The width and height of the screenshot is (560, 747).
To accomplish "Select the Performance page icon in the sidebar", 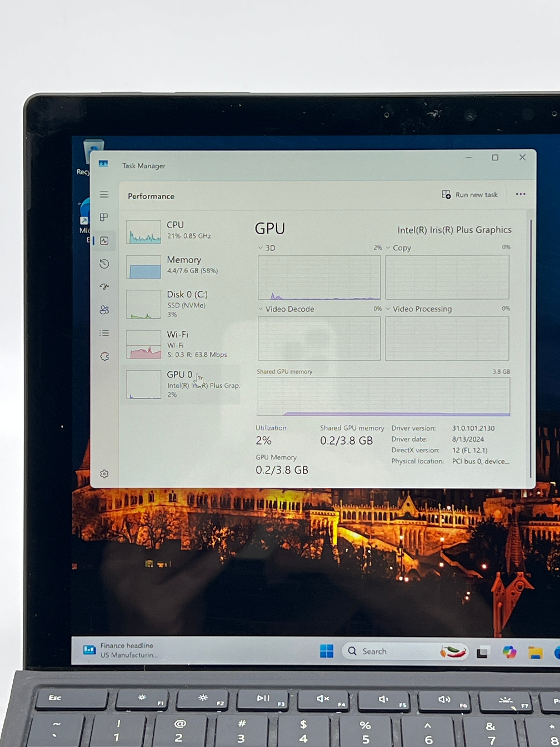I will point(104,241).
